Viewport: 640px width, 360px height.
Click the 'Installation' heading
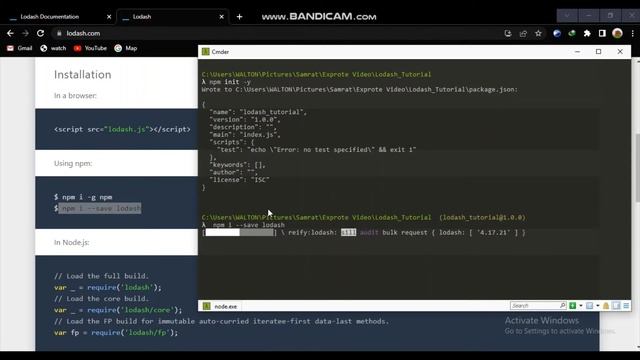(x=82, y=75)
